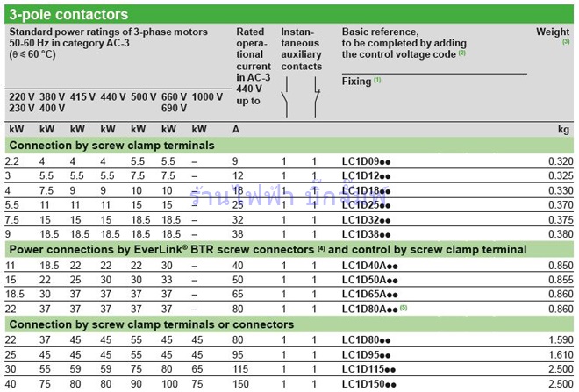
Task: Select the normally closed contact symbol
Action: (317, 97)
